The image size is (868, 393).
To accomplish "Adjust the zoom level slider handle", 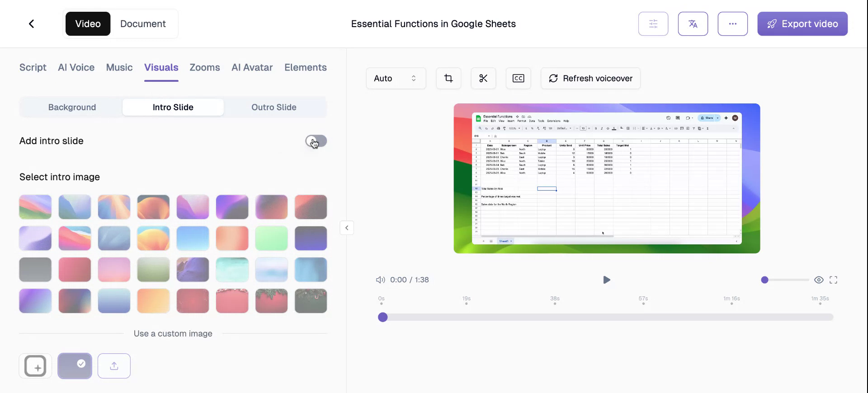I will pyautogui.click(x=764, y=280).
